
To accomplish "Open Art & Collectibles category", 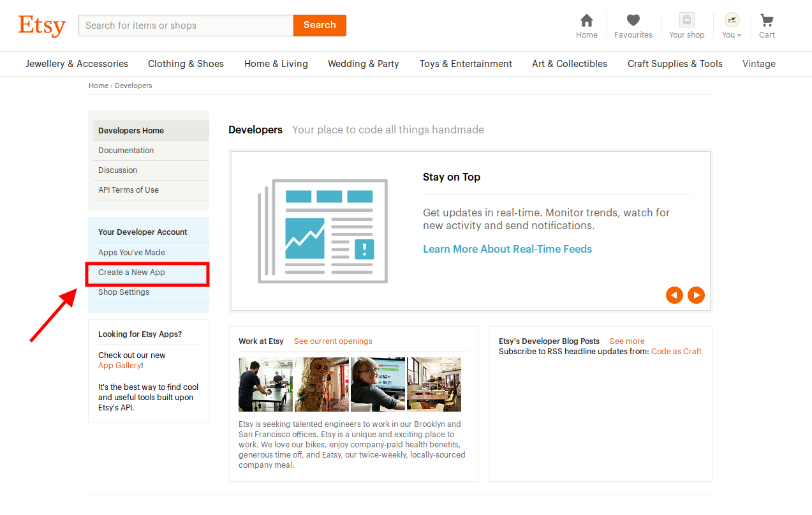I will point(570,64).
